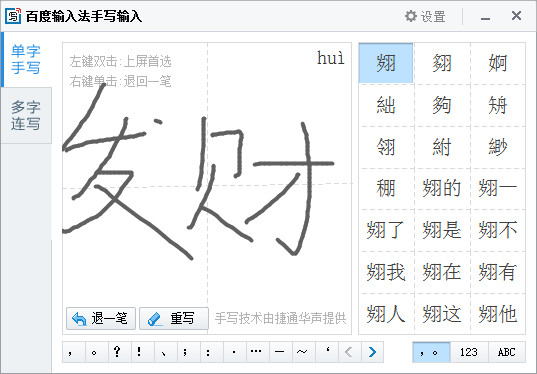537x374 pixels.
Task: Choose the phrase candidate 翙有
Action: (x=498, y=272)
